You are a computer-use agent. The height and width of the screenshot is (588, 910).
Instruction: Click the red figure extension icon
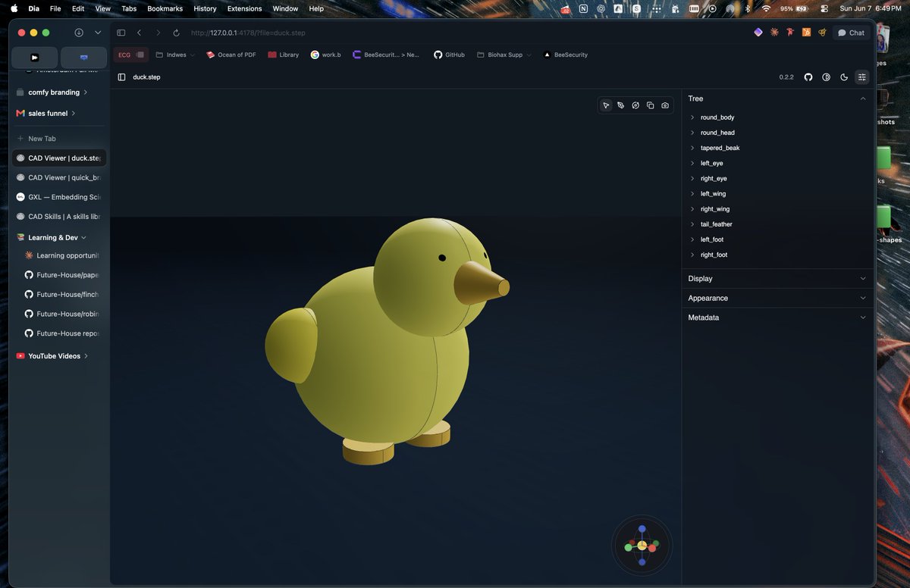point(790,33)
